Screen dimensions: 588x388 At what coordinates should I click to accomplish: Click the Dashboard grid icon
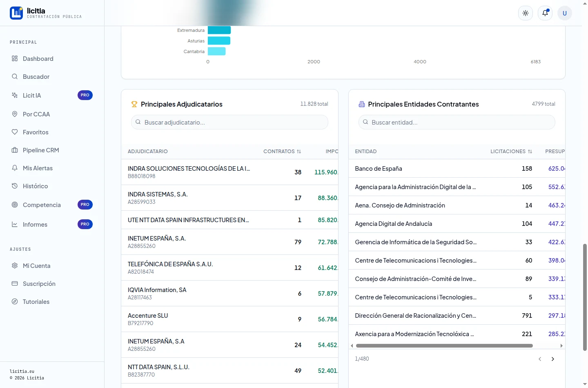tap(15, 58)
